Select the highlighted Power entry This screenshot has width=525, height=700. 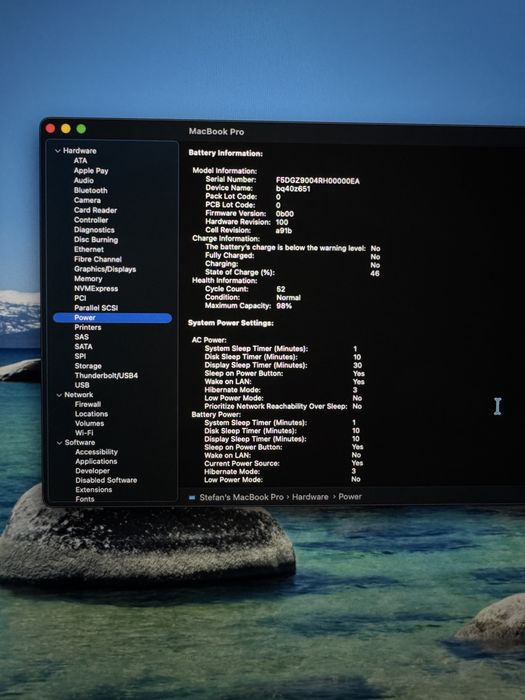click(112, 318)
